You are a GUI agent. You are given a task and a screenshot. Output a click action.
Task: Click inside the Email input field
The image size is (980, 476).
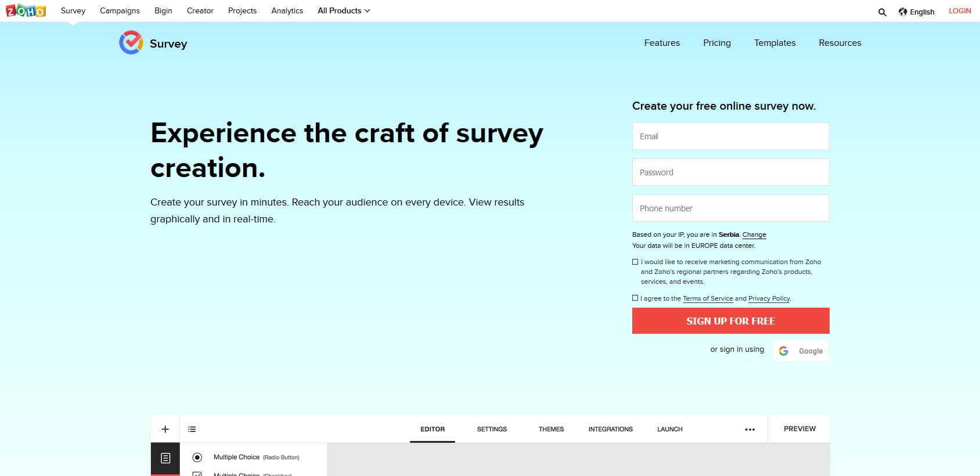pos(730,136)
